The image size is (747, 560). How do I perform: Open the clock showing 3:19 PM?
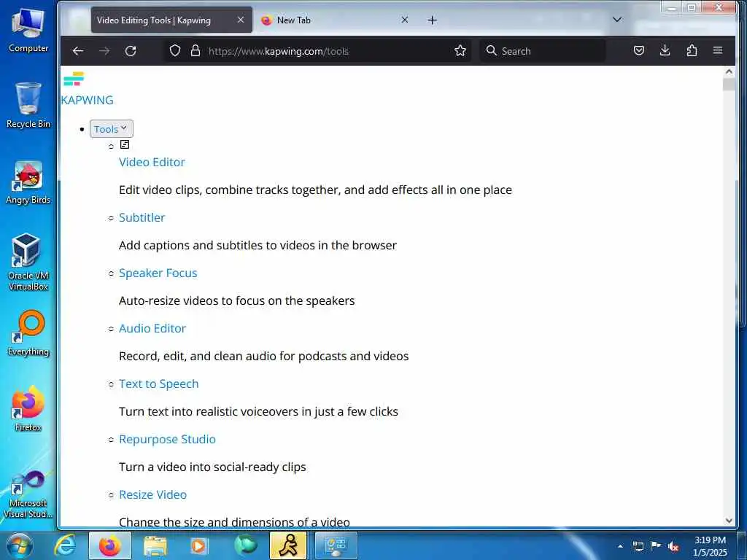click(x=710, y=546)
